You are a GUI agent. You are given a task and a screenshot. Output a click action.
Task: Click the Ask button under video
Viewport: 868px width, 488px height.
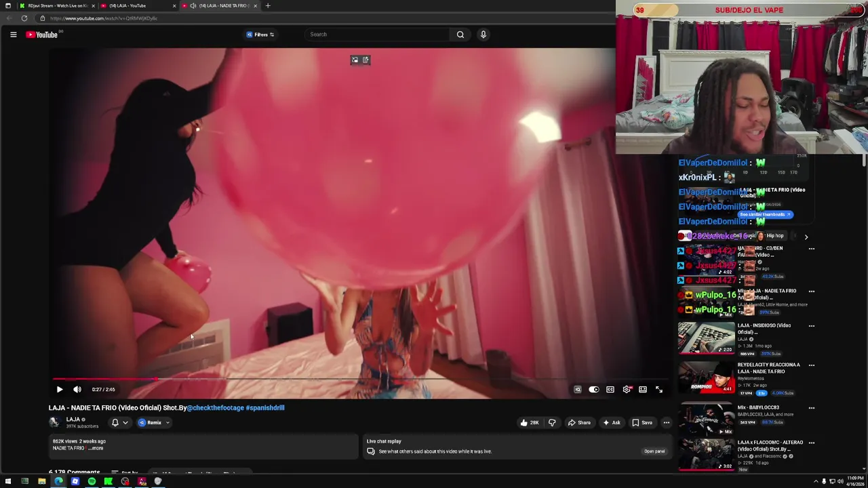[612, 423]
